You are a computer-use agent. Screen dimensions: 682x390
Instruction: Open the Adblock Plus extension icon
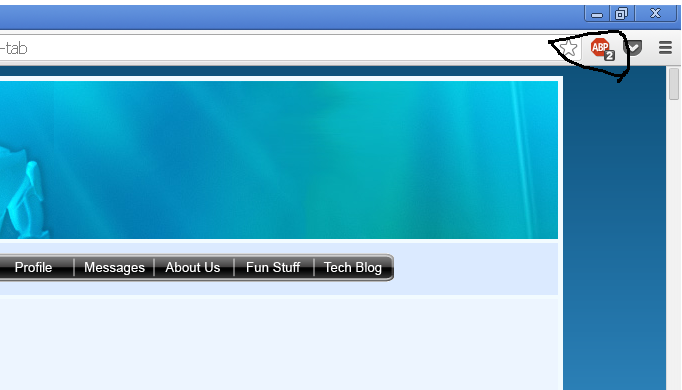[602, 49]
